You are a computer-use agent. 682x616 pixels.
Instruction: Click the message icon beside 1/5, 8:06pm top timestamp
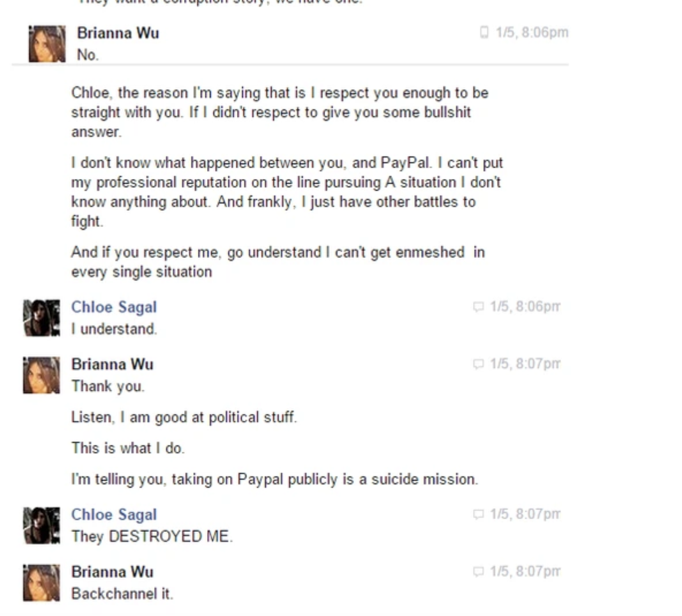(484, 32)
